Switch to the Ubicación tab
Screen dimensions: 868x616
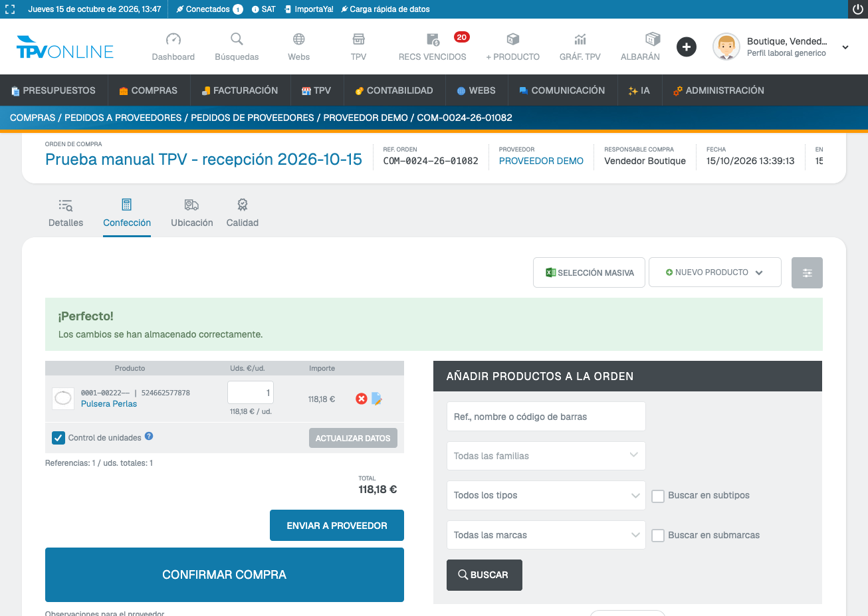tap(192, 213)
